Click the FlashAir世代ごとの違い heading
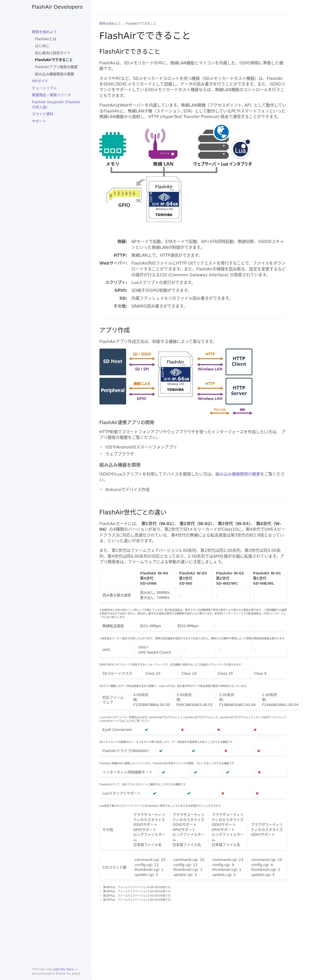327x980 pixels. [x=133, y=512]
